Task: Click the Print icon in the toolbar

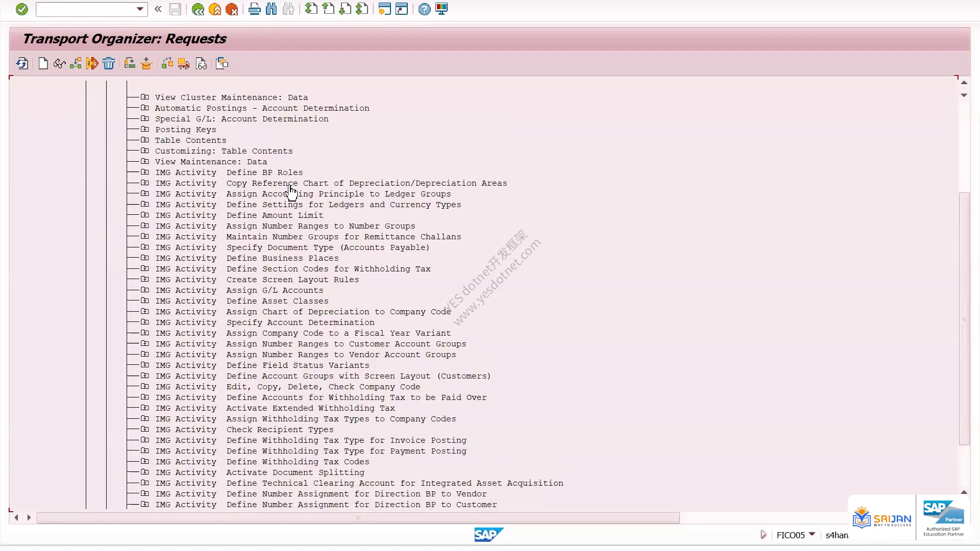Action: (x=254, y=9)
